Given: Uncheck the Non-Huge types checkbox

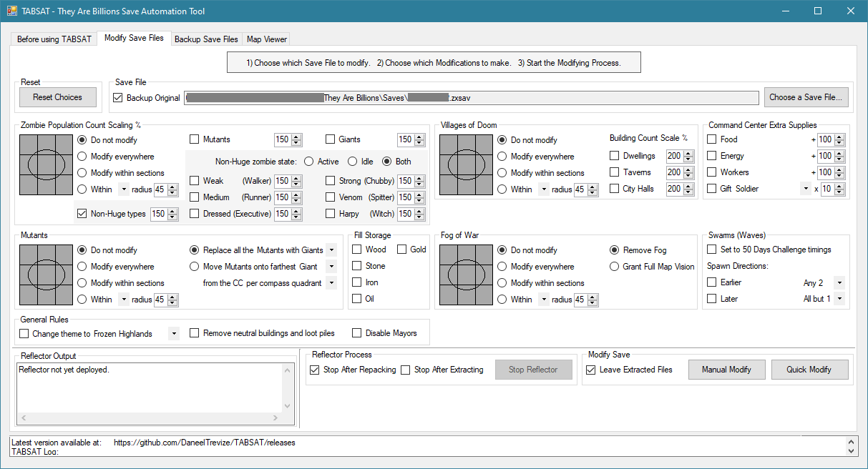Looking at the screenshot, I should (x=111, y=214).
